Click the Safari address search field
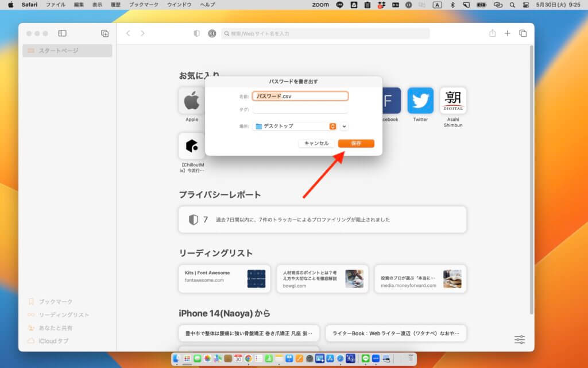The image size is (588, 368). click(325, 33)
